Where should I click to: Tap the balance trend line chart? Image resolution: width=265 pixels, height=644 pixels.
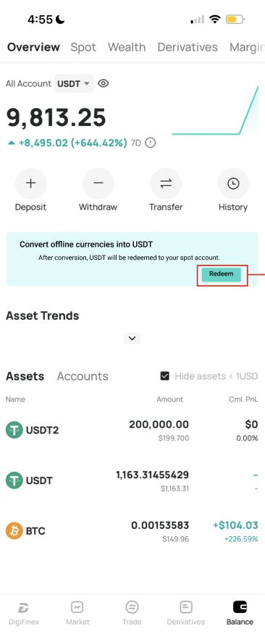(x=215, y=111)
